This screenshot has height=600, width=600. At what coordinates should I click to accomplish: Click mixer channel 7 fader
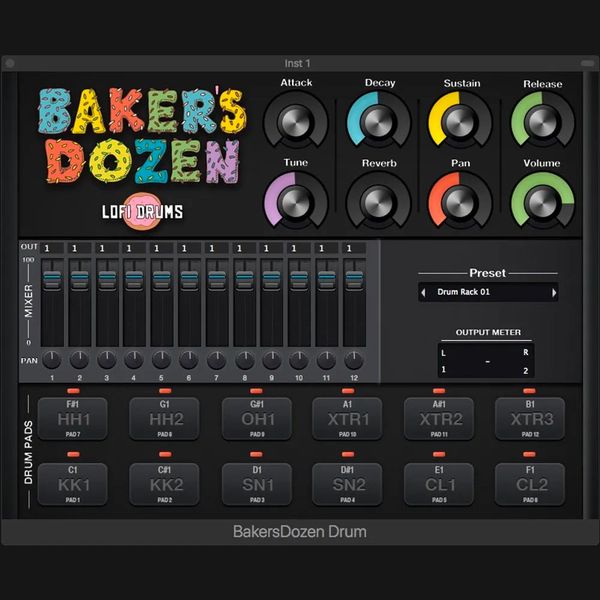click(217, 280)
